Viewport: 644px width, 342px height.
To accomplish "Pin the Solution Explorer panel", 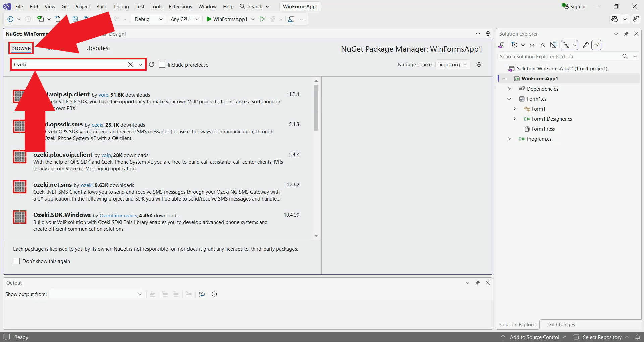I will point(626,34).
